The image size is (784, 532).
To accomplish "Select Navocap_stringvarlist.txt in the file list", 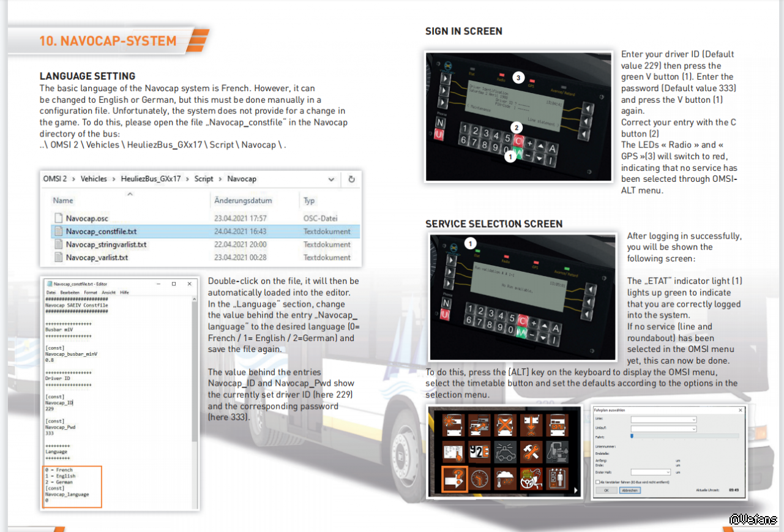I will pyautogui.click(x=105, y=244).
